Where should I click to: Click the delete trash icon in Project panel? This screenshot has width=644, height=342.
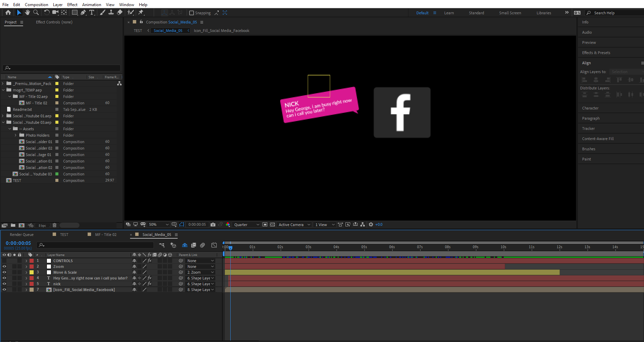(54, 225)
